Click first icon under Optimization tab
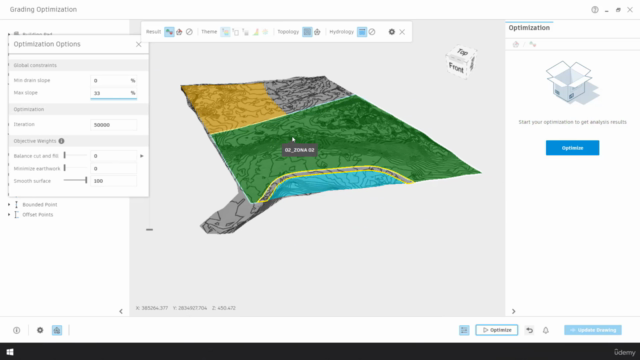The width and height of the screenshot is (640, 360). pos(516,44)
